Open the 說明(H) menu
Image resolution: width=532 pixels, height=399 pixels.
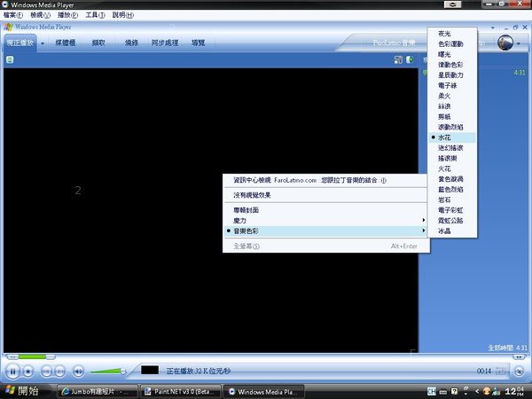(x=123, y=15)
